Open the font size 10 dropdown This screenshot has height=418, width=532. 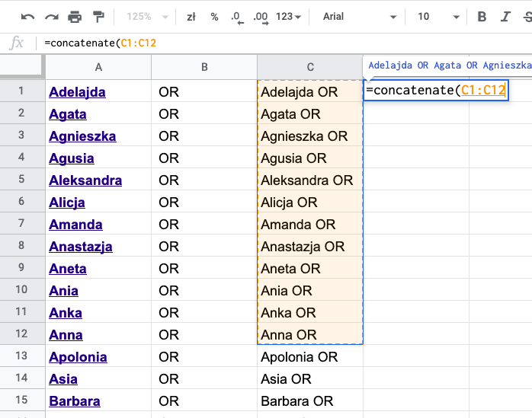click(x=434, y=17)
